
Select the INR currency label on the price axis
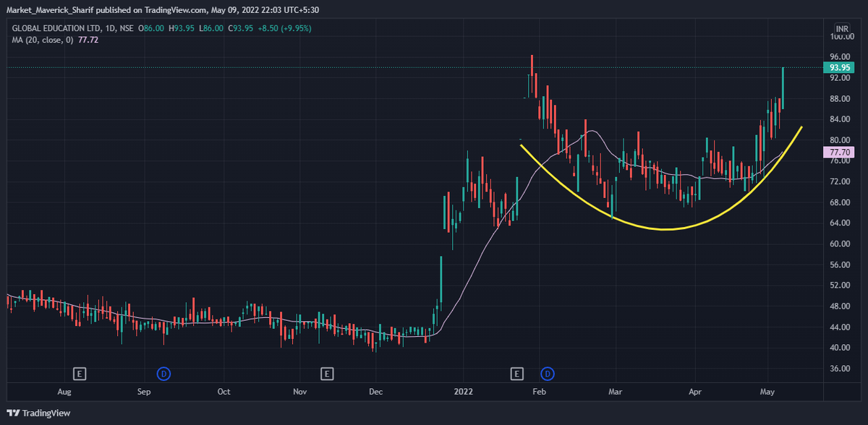[842, 28]
